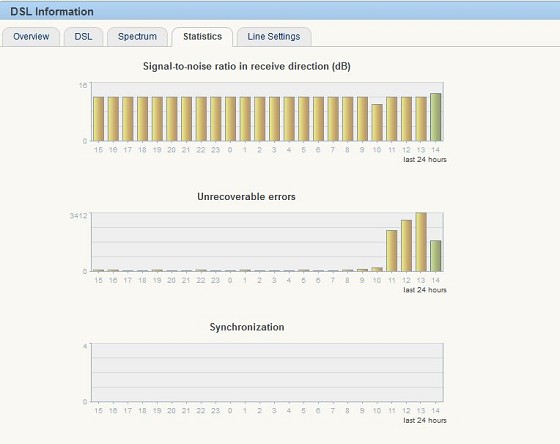The height and width of the screenshot is (444, 560).
Task: Go to the Line Settings tab
Action: coord(274,36)
